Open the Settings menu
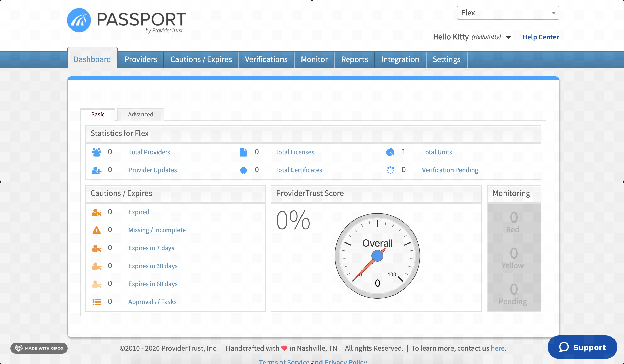Screen dimensions: 624x364 [x=447, y=59]
